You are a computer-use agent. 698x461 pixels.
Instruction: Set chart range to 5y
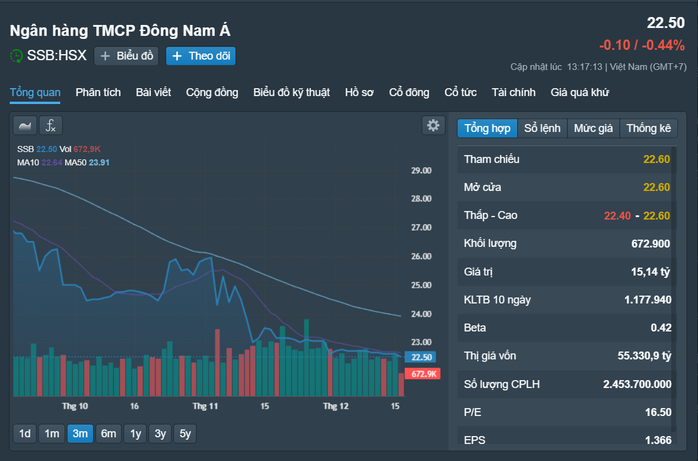coord(185,433)
